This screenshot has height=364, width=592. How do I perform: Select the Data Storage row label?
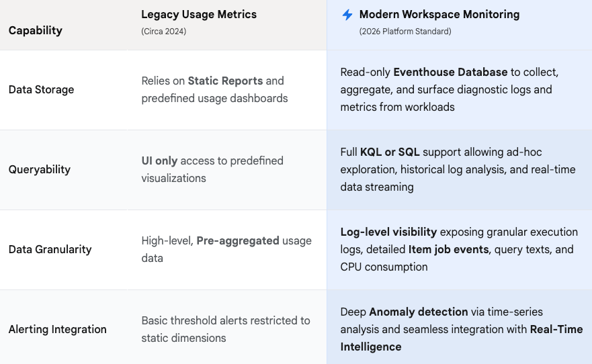41,90
